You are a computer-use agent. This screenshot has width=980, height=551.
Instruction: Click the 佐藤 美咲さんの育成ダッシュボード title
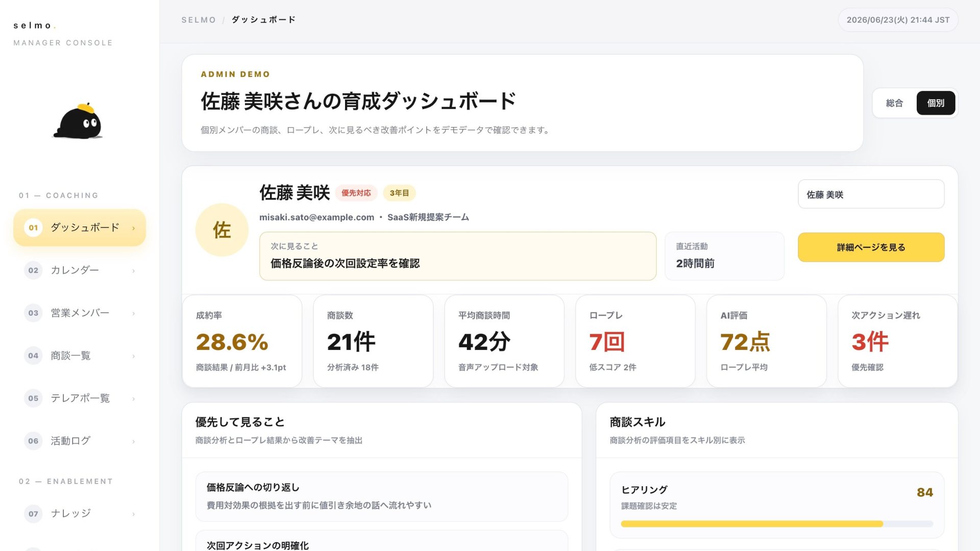(x=358, y=102)
